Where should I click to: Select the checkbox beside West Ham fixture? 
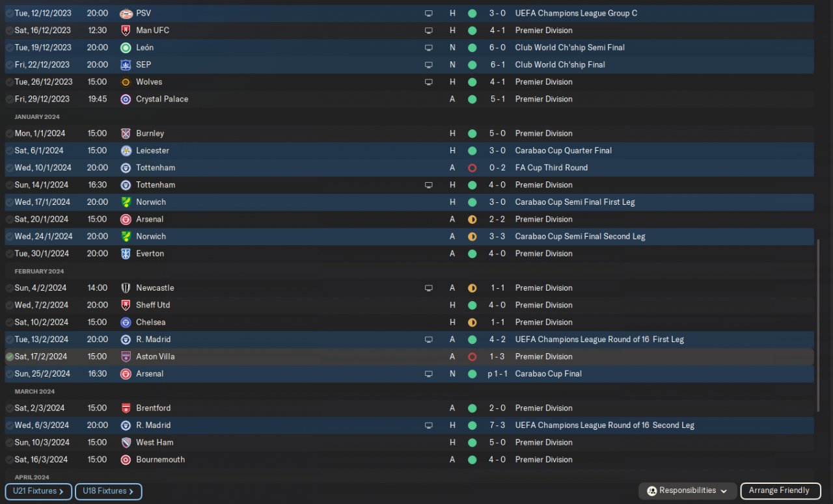[9, 442]
